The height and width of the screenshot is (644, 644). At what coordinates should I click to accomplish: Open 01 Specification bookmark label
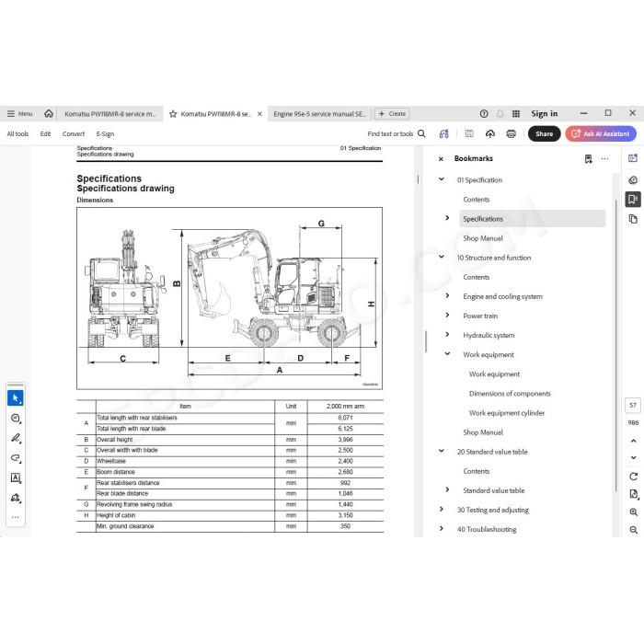[479, 180]
